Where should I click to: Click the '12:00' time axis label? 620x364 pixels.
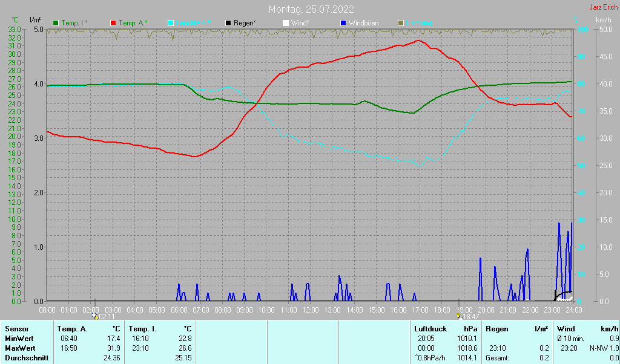pyautogui.click(x=311, y=310)
